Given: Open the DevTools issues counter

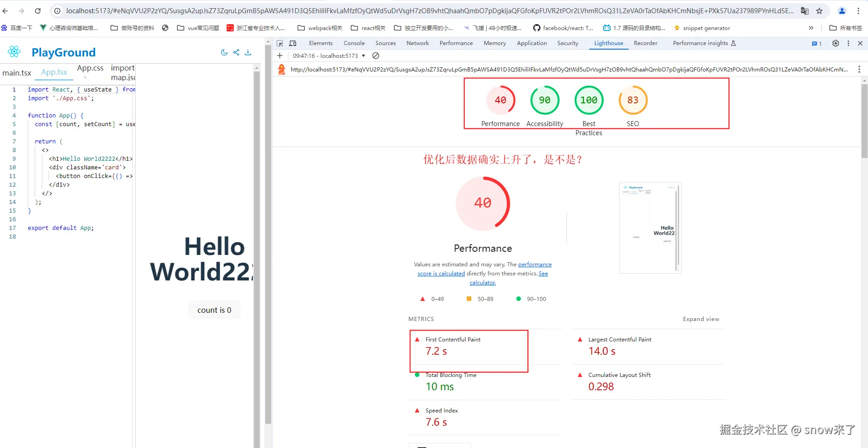Looking at the screenshot, I should pyautogui.click(x=817, y=44).
